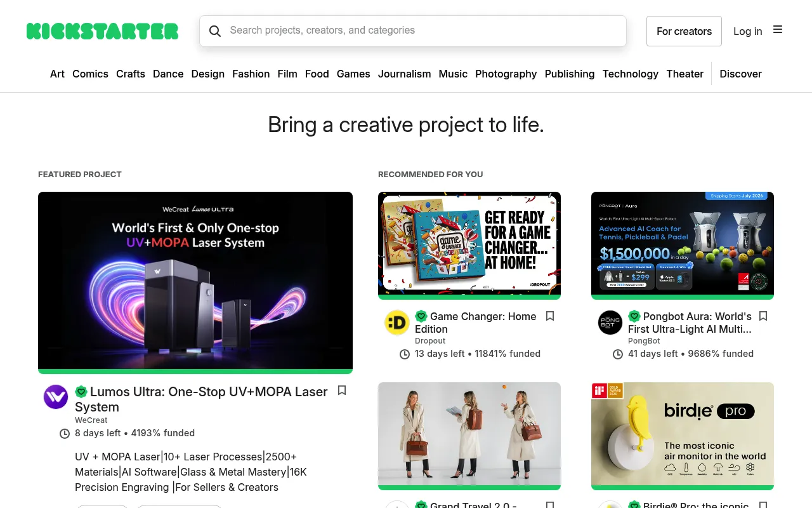This screenshot has width=812, height=508.
Task: Click the '8 days left • 4193% funded' text
Action: click(134, 433)
